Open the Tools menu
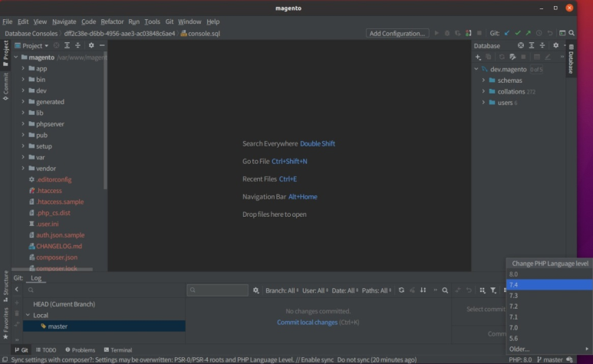This screenshot has width=593, height=364. (152, 21)
